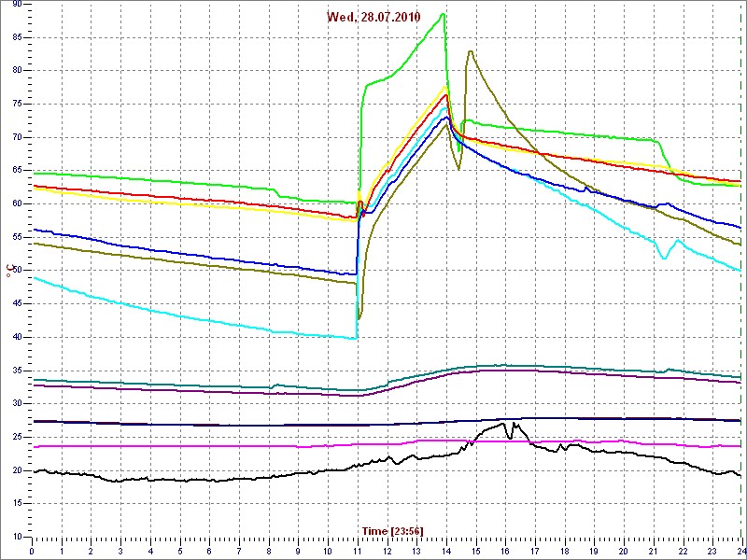The image size is (747, 560).
Task: Select the 75 temperature axis label
Action: [17, 104]
